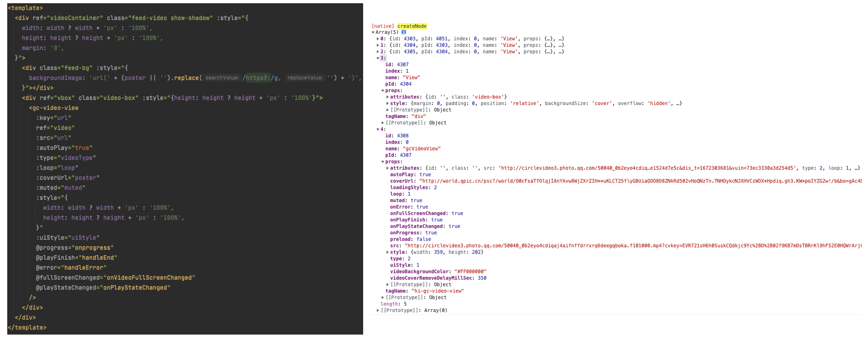Expand array item 2 with id 4305
868x339 pixels.
[378, 52]
